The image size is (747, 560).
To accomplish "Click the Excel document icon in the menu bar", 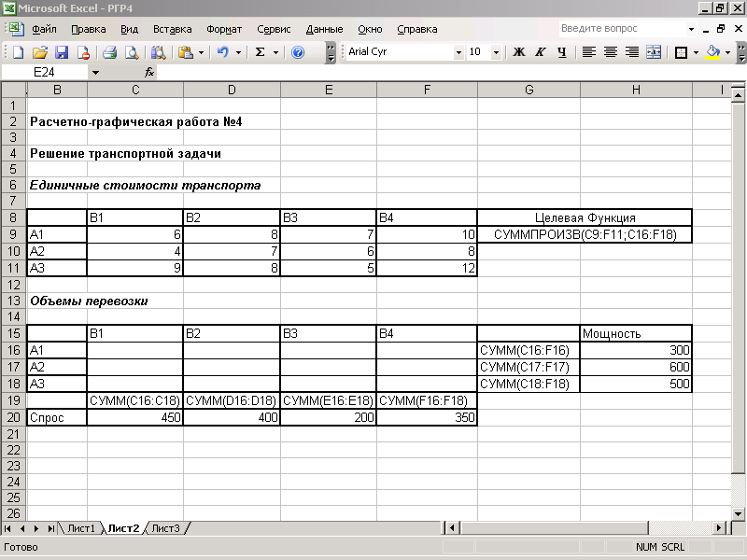I will click(x=16, y=29).
